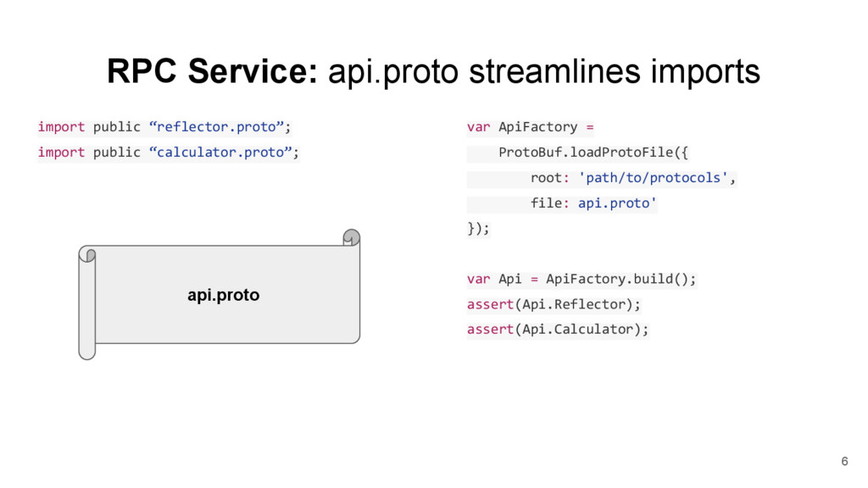Image resolution: width=868 pixels, height=488 pixels.
Task: Click 'streamlines imports' in the title
Action: [x=615, y=71]
